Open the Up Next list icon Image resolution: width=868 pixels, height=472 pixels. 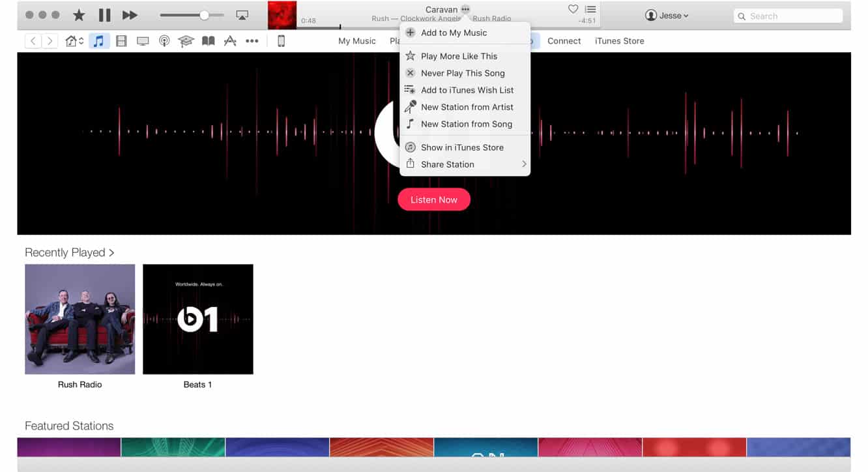590,9
